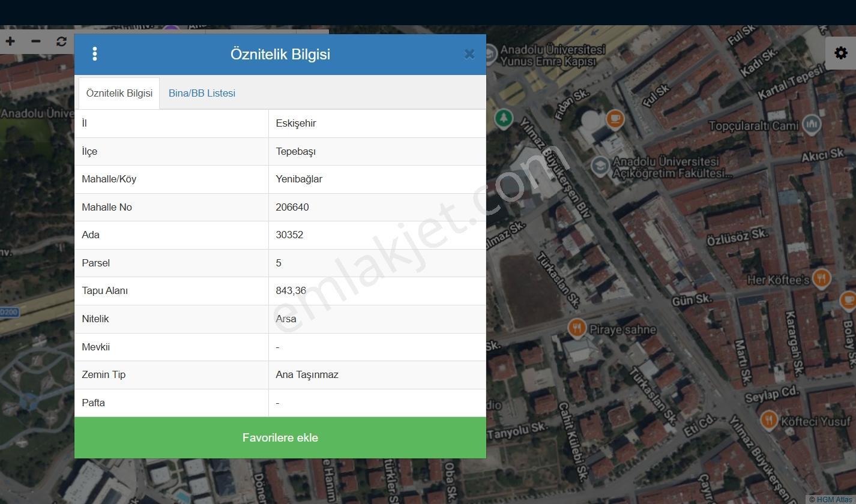Select the Eskişehir value in İl row
This screenshot has height=504, width=856.
pyautogui.click(x=296, y=124)
